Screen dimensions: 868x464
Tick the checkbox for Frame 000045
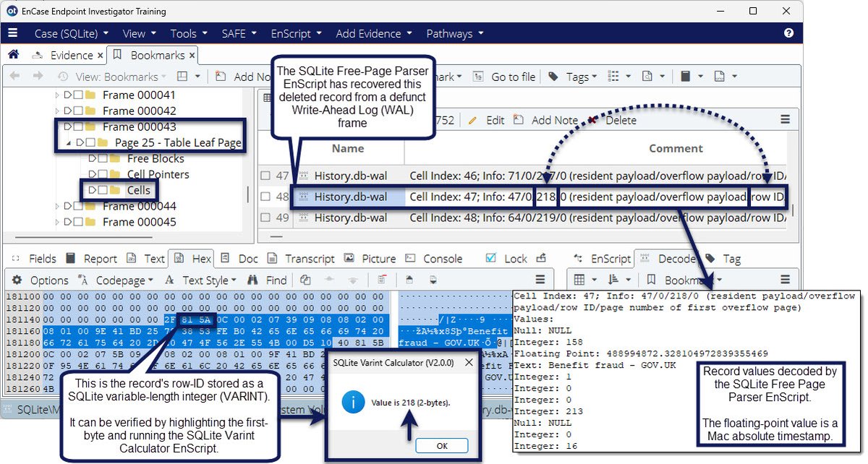(77, 222)
